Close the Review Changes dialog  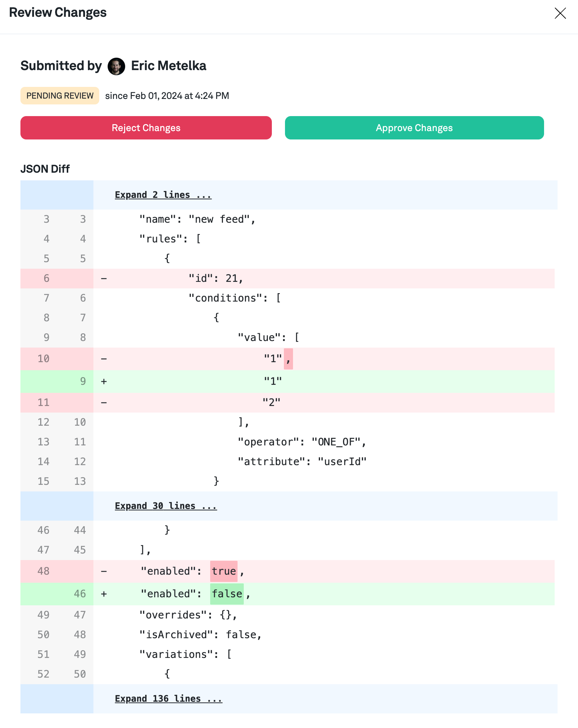(560, 14)
